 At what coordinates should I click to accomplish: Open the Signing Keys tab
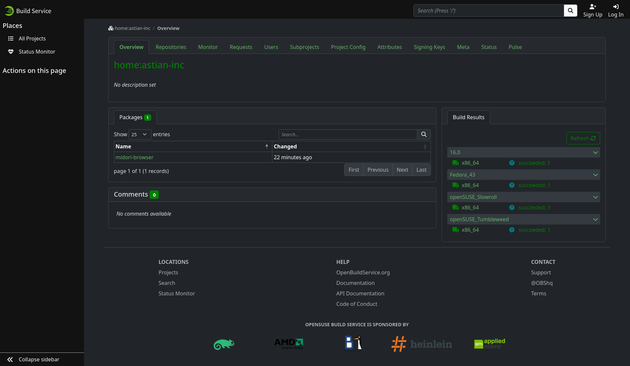(x=429, y=47)
